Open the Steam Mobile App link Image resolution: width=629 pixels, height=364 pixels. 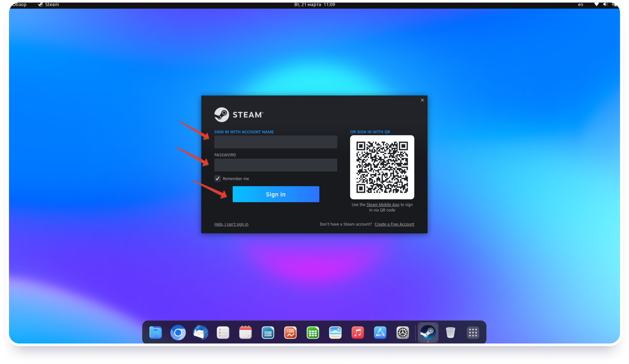pos(383,205)
